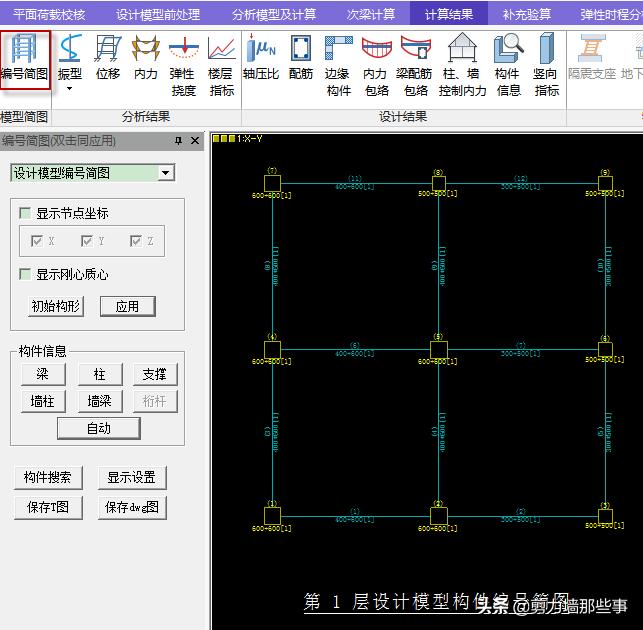The height and width of the screenshot is (630, 643).
Task: Enable the 显示节点坐标 checkbox
Action: pyautogui.click(x=26, y=214)
